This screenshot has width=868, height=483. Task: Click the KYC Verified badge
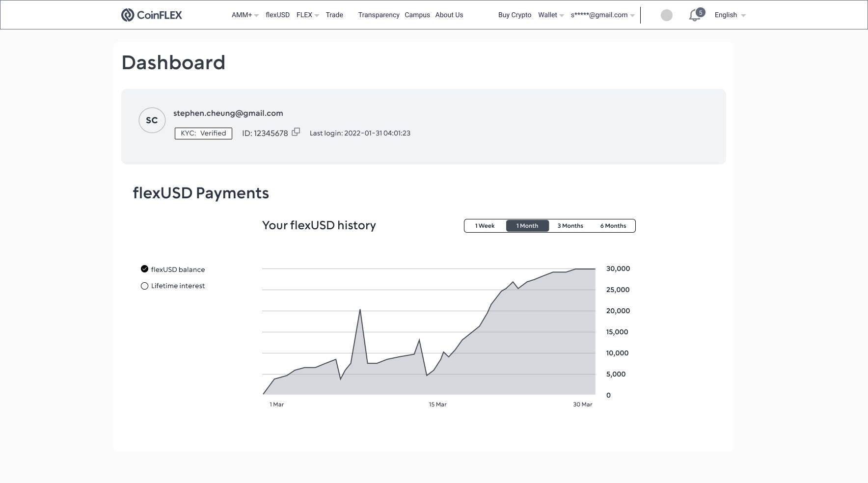(x=203, y=133)
